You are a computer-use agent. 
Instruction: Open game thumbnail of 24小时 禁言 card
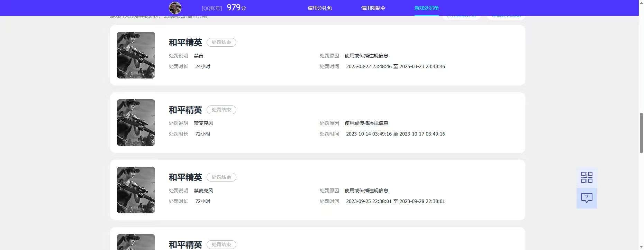[x=136, y=55]
